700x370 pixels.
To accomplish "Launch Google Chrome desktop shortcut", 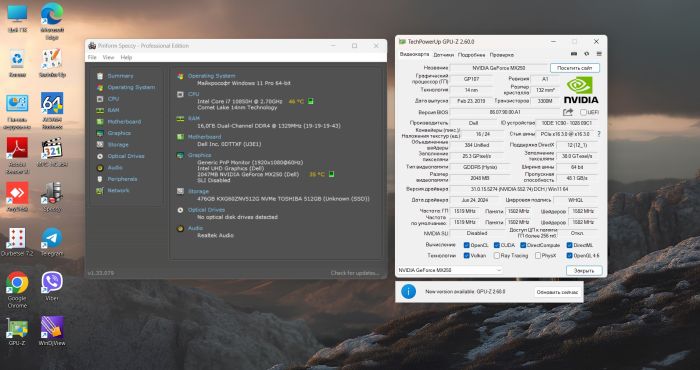I will pyautogui.click(x=17, y=289).
